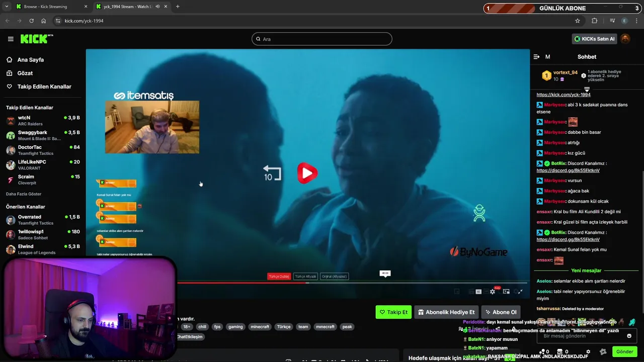Click the fps stream tag

point(217,327)
